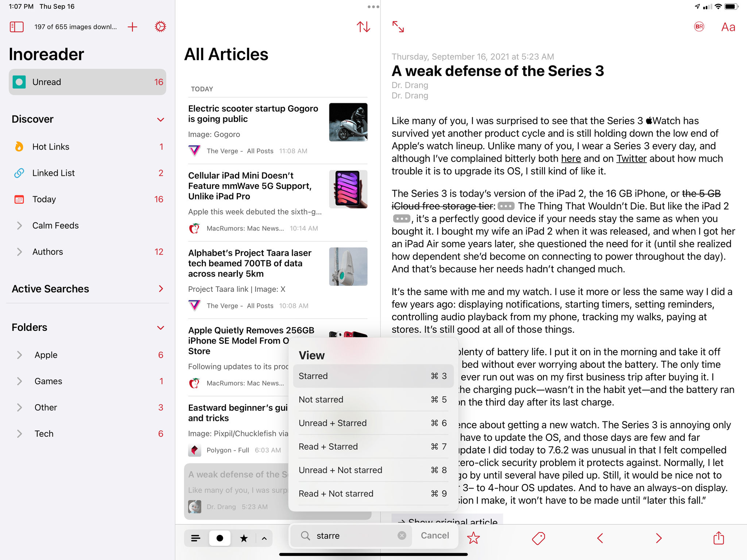
Task: Click the font size Aa icon
Action: click(x=728, y=27)
